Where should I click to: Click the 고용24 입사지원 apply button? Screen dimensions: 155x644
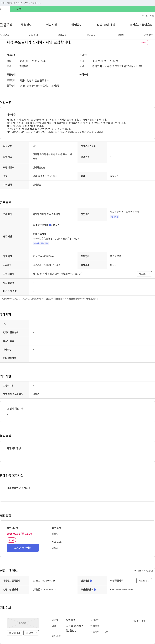tap(23, 548)
